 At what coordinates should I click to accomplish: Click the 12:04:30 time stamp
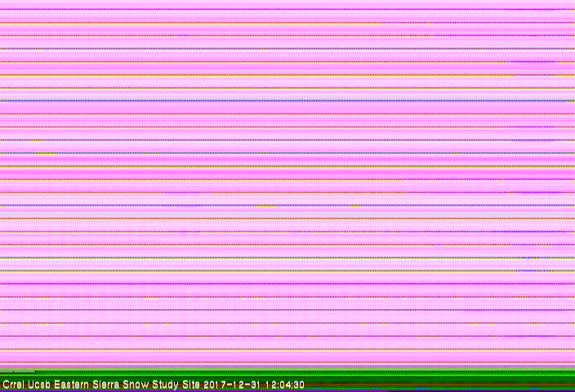coord(284,385)
